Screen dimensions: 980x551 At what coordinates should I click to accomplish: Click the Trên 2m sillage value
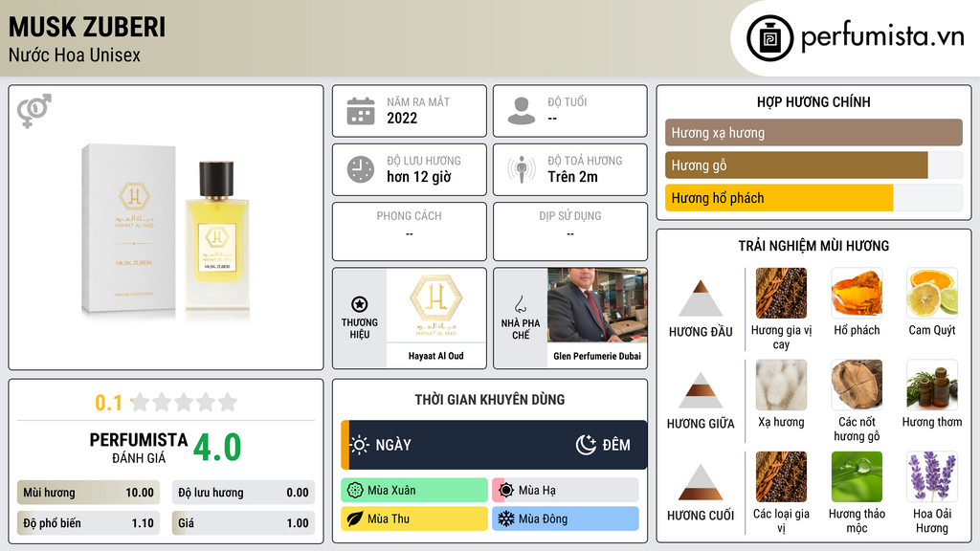(572, 177)
